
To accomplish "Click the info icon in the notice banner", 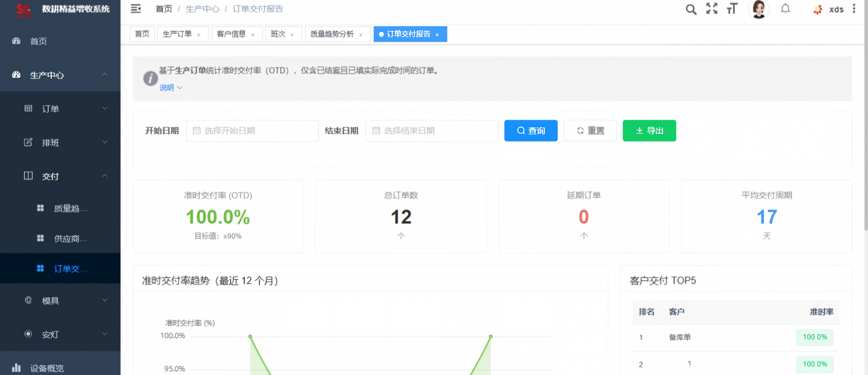I will (150, 78).
